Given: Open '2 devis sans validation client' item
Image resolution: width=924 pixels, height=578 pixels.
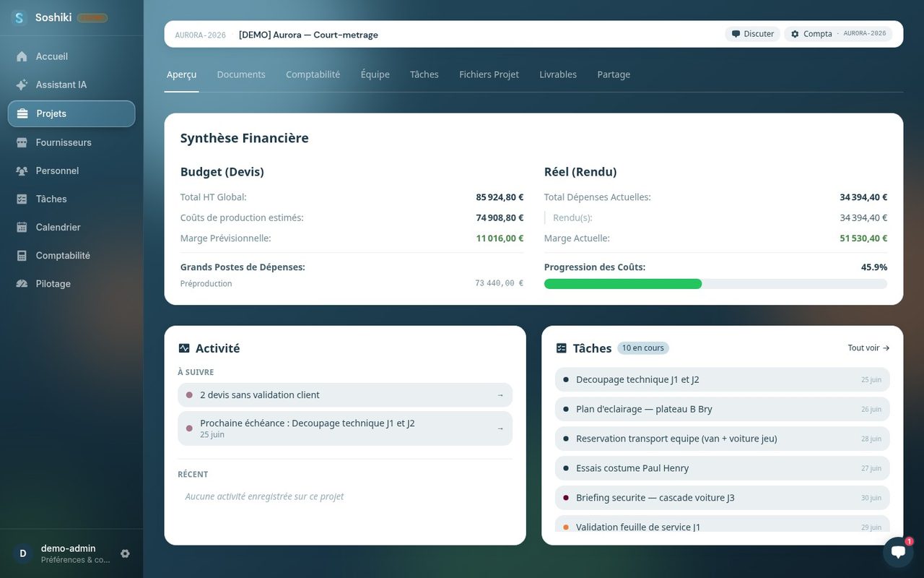Looking at the screenshot, I should 345,395.
